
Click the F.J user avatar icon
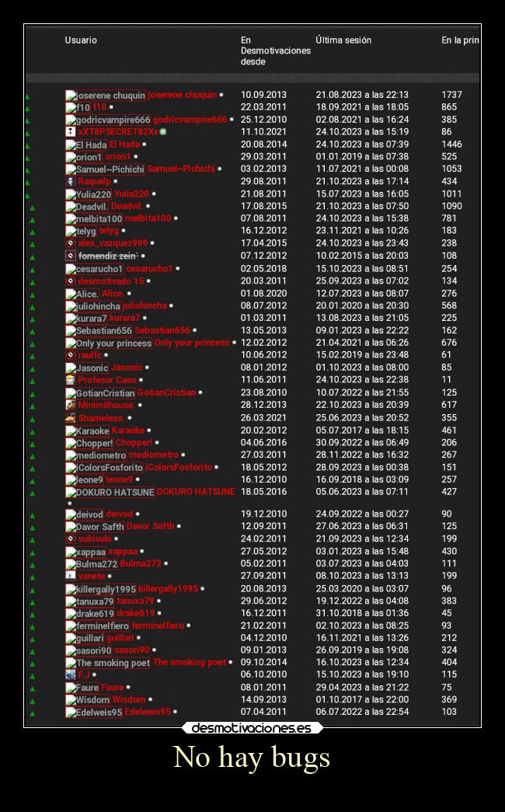(70, 675)
